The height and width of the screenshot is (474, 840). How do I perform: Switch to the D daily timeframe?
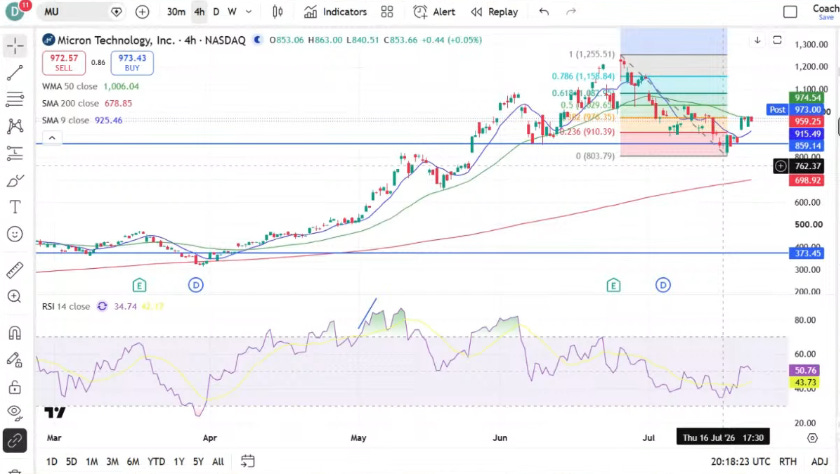216,12
